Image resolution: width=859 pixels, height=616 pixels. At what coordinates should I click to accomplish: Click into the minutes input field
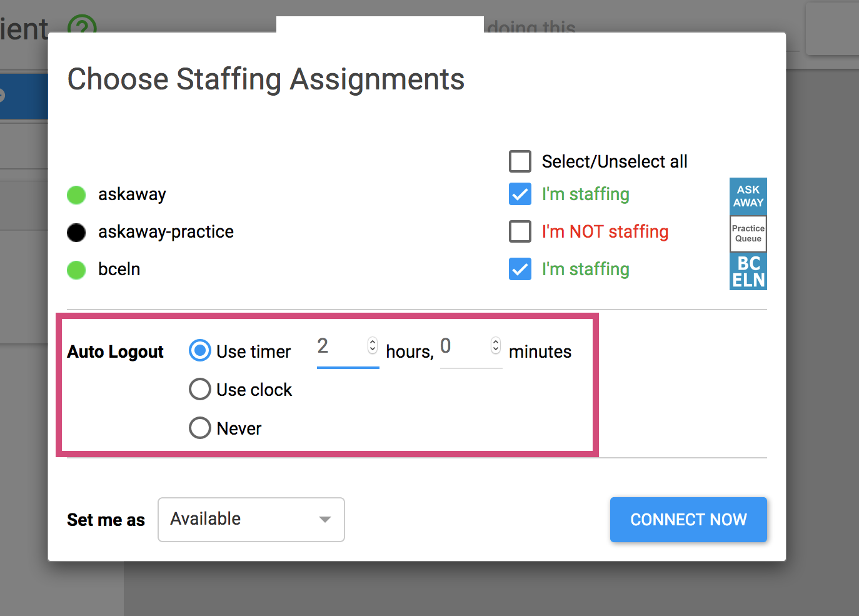pyautogui.click(x=463, y=346)
